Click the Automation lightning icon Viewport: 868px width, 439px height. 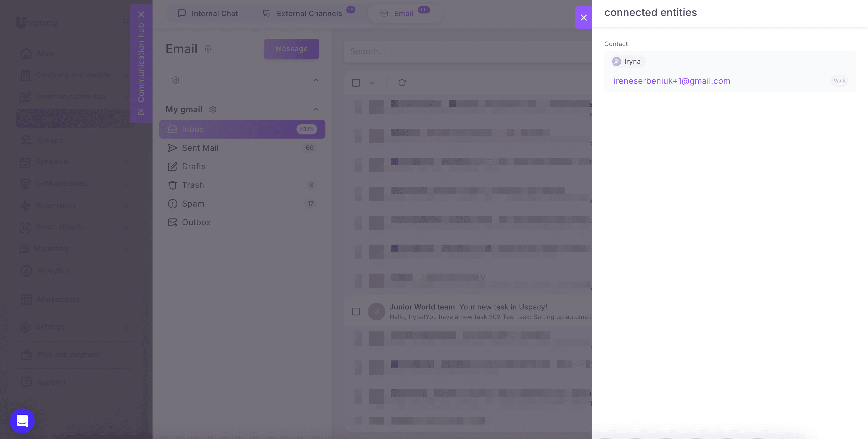coord(25,206)
